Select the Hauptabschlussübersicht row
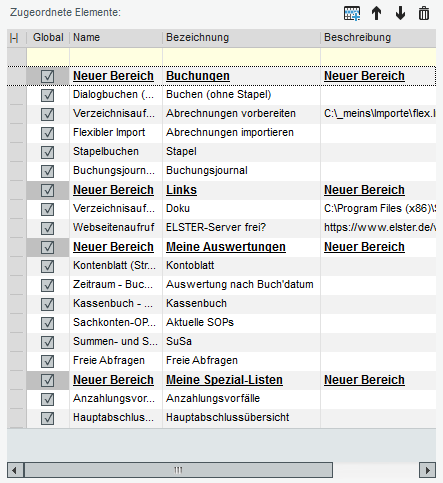Image resolution: width=443 pixels, height=483 pixels. (221, 418)
